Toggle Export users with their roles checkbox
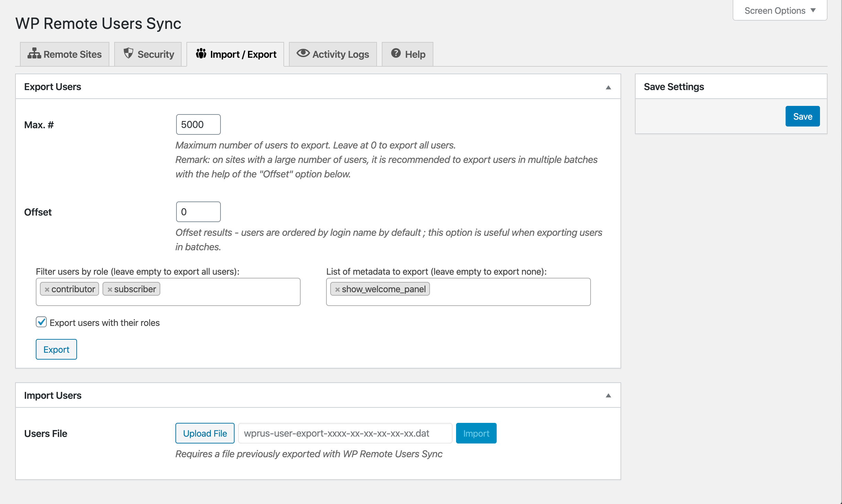The image size is (842, 504). click(x=41, y=322)
